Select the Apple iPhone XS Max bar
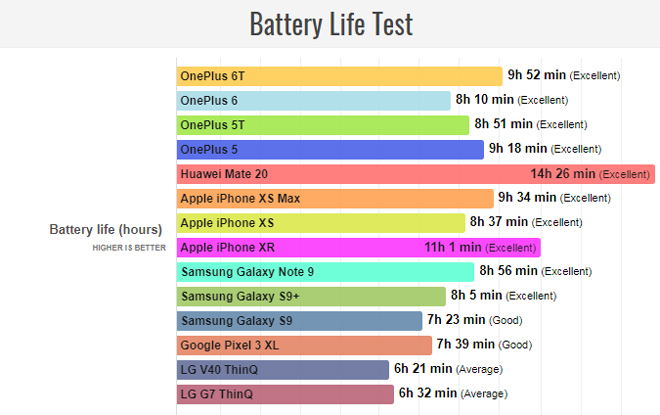 click(335, 198)
